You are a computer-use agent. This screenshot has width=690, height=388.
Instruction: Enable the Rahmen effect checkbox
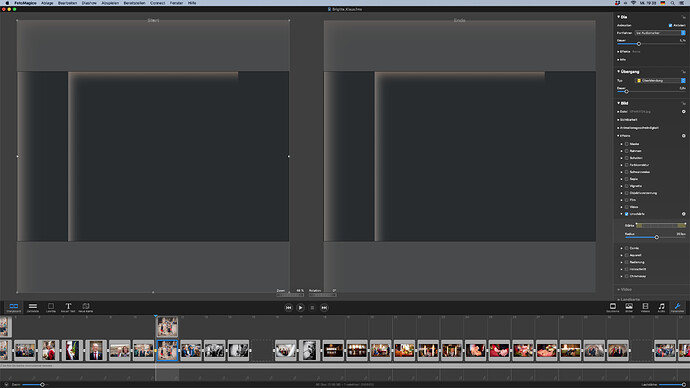(627, 151)
